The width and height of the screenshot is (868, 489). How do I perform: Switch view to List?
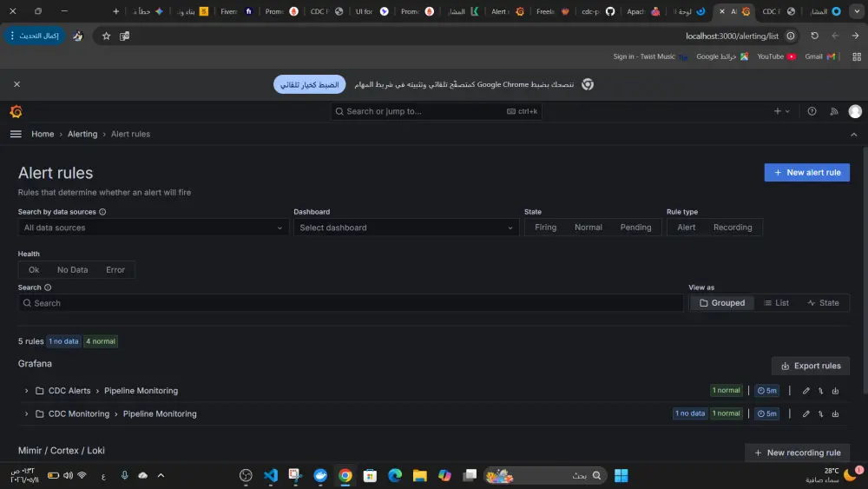tap(776, 303)
